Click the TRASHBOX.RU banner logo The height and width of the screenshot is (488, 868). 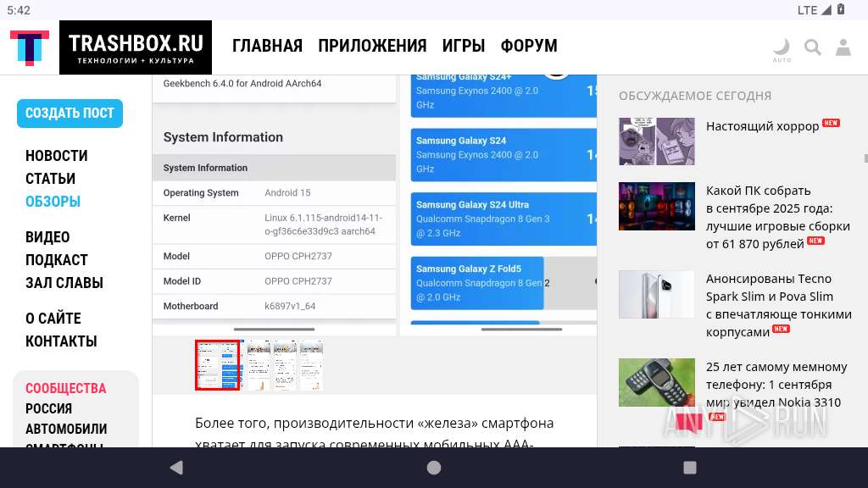[x=136, y=47]
